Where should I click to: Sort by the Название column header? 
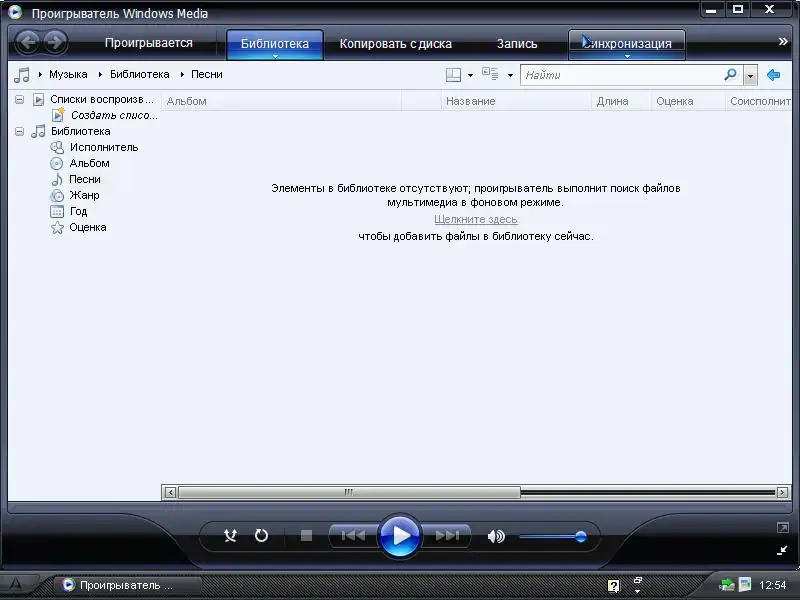pos(516,101)
